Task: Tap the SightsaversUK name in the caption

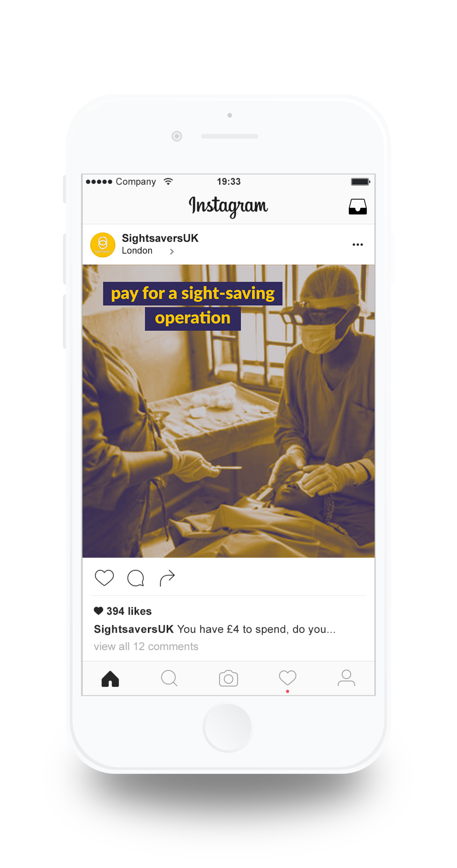Action: (x=134, y=629)
